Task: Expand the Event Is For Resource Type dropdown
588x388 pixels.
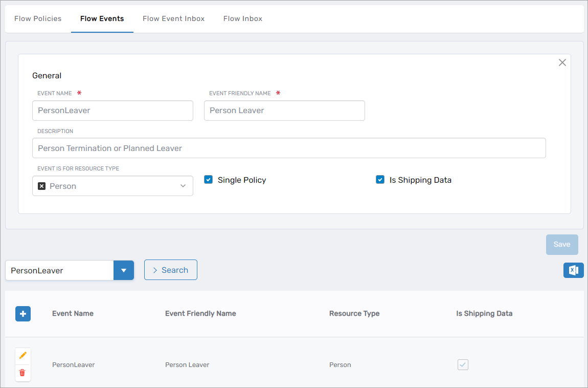Action: [183, 186]
